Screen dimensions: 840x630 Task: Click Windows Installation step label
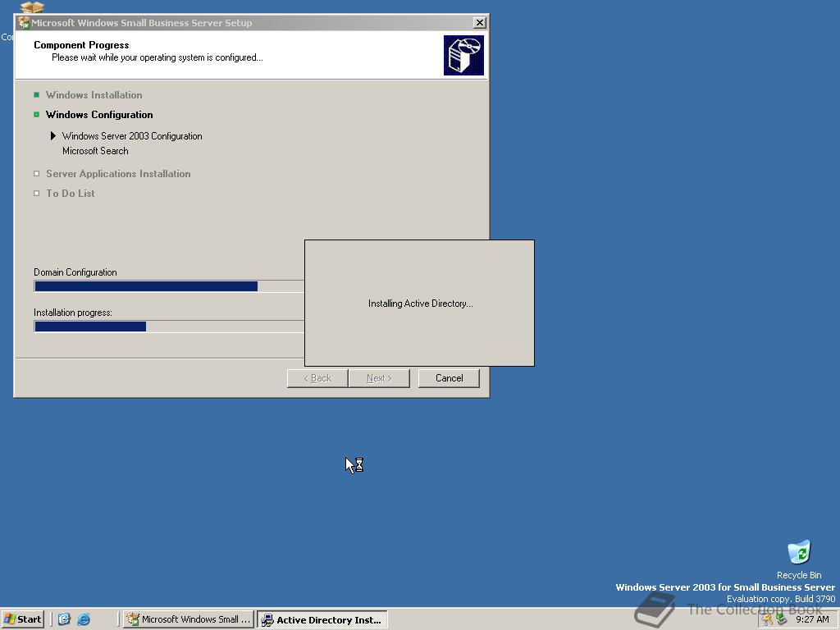pos(94,95)
